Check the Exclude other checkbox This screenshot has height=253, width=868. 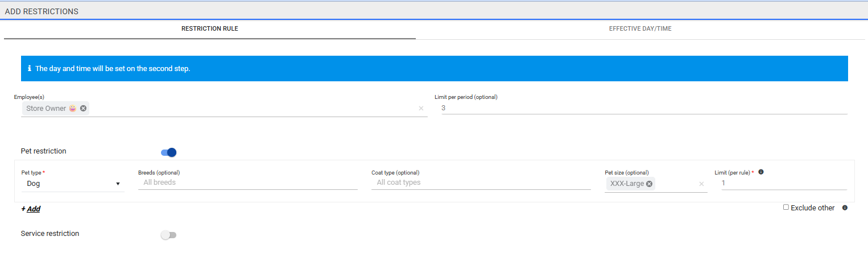(x=786, y=208)
